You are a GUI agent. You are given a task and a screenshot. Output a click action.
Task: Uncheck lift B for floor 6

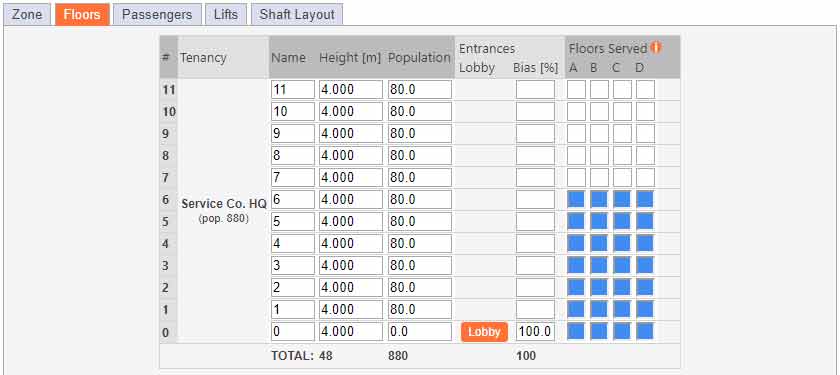pyautogui.click(x=599, y=199)
